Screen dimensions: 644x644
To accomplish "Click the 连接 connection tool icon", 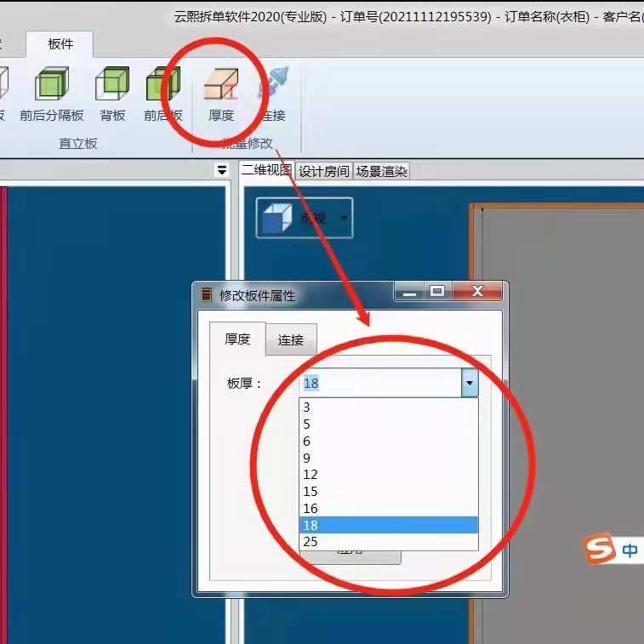I will [273, 85].
